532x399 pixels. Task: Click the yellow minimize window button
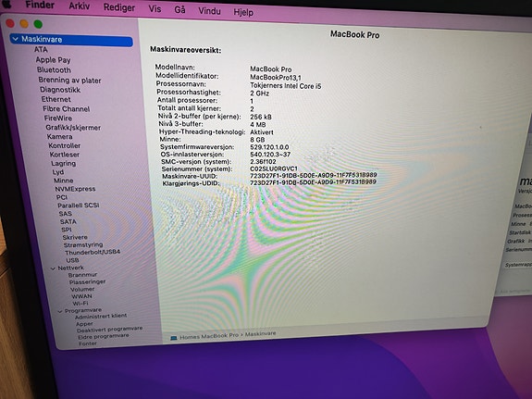coord(24,24)
